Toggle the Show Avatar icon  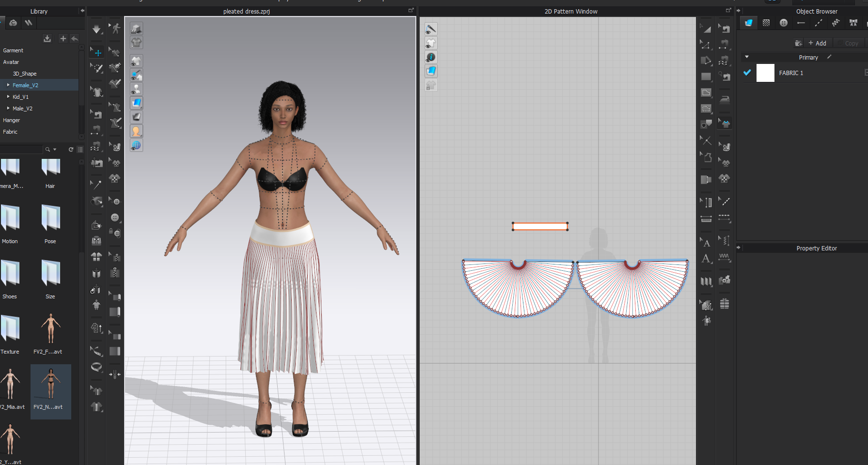click(x=136, y=89)
